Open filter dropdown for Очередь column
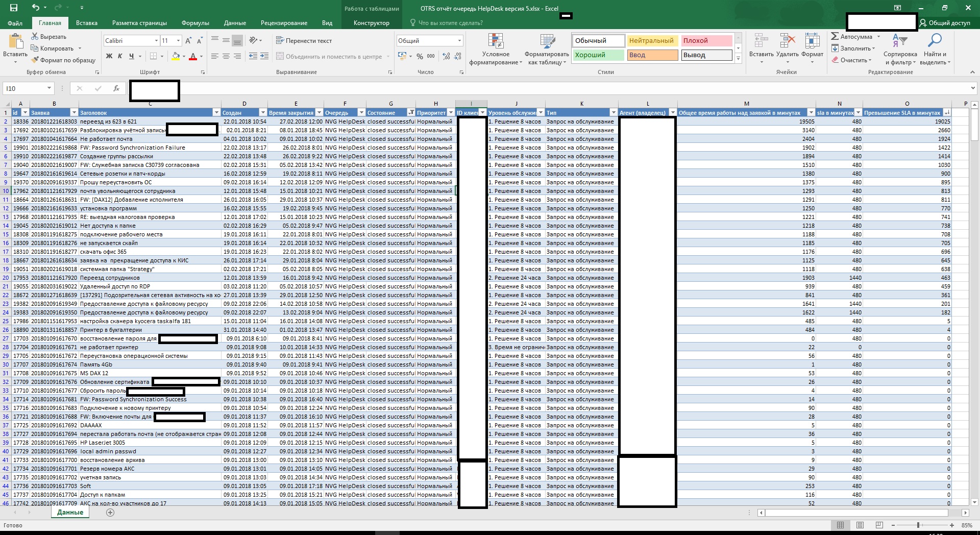The width and height of the screenshot is (980, 535). click(x=361, y=112)
